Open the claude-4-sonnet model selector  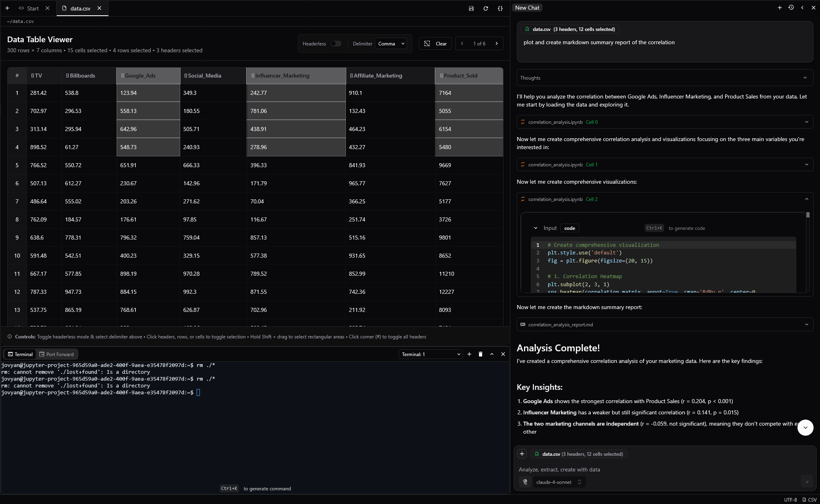tap(559, 482)
